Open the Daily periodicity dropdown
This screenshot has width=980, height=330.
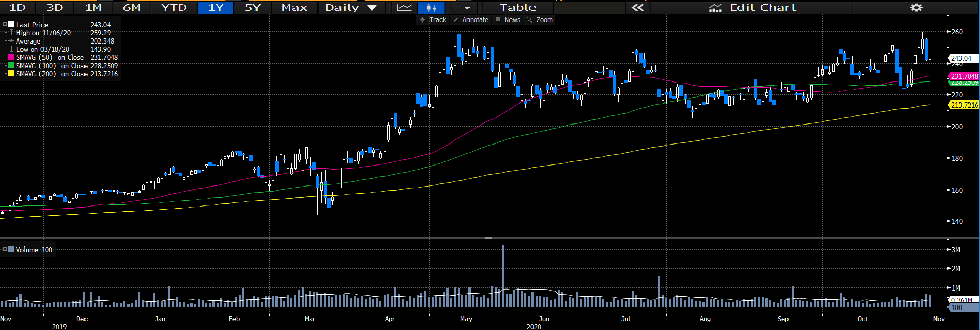351,7
